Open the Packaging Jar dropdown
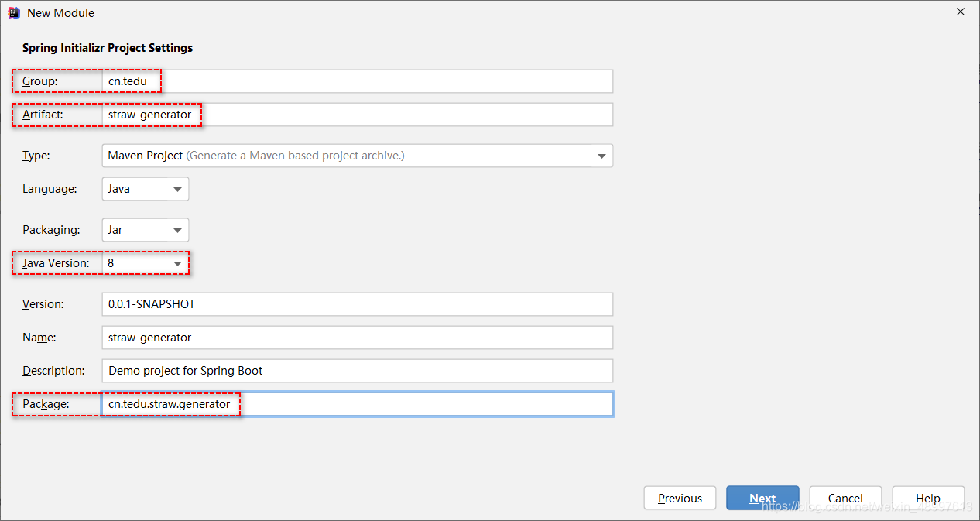Viewport: 980px width, 521px height. coord(146,230)
